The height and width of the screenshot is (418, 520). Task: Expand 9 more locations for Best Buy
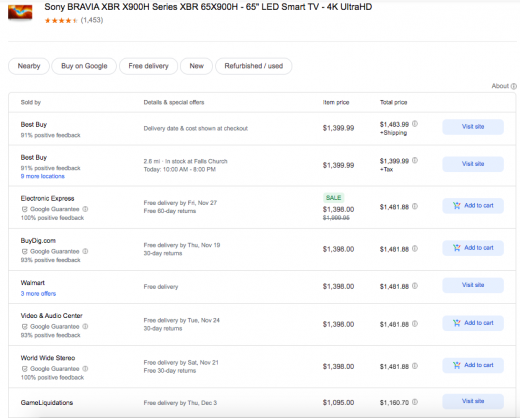pos(43,176)
